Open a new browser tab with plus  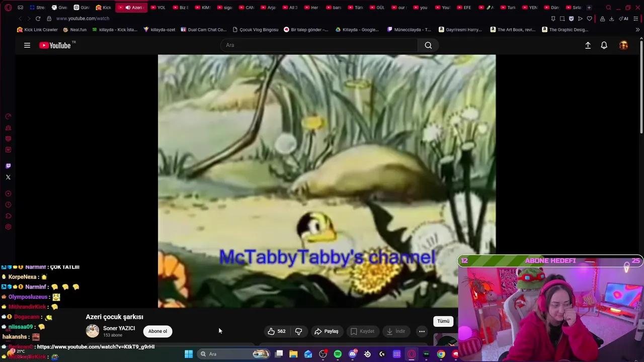point(589,8)
